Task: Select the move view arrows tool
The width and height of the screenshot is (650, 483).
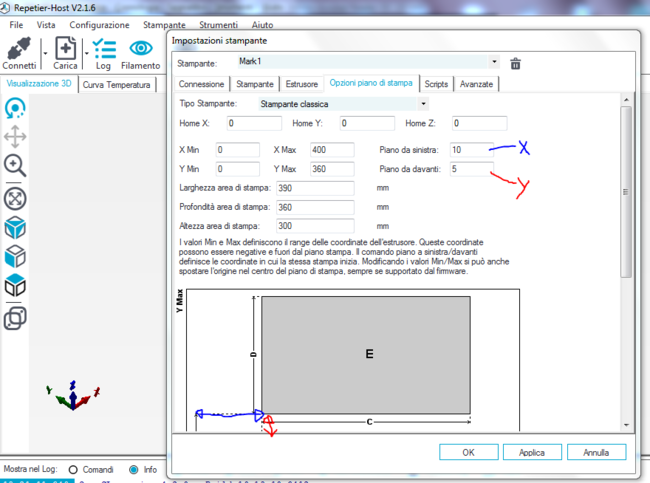Action: 15,137
